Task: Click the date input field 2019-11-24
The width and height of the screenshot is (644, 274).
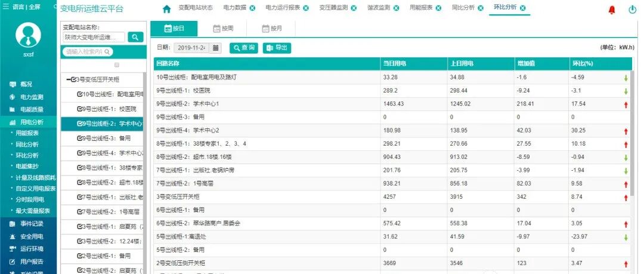Action: pyautogui.click(x=191, y=48)
